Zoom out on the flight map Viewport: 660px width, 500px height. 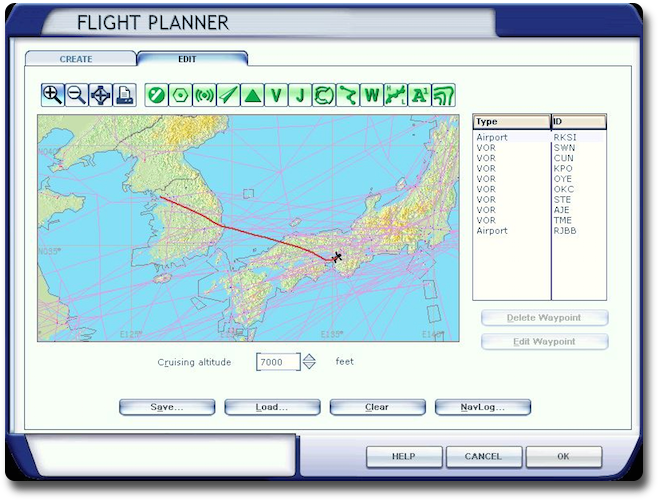(x=77, y=95)
